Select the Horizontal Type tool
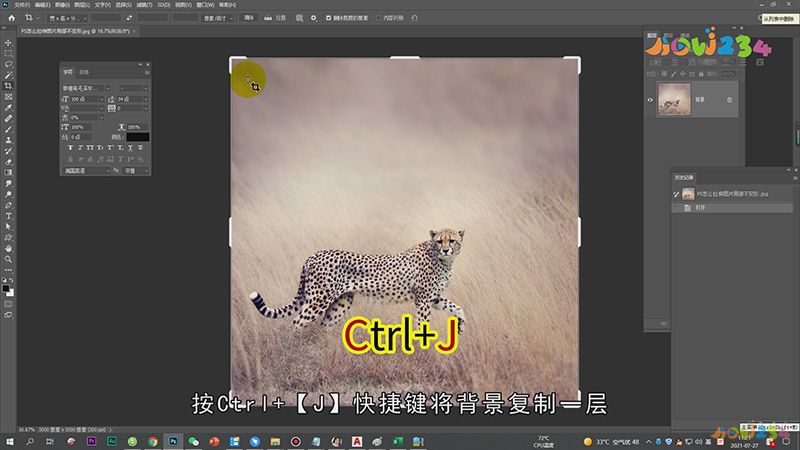 pyautogui.click(x=8, y=216)
